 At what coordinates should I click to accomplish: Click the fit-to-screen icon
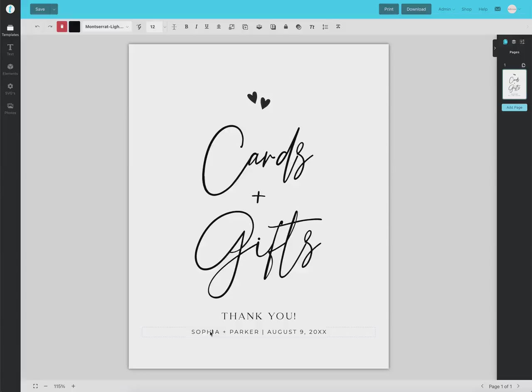(x=35, y=386)
